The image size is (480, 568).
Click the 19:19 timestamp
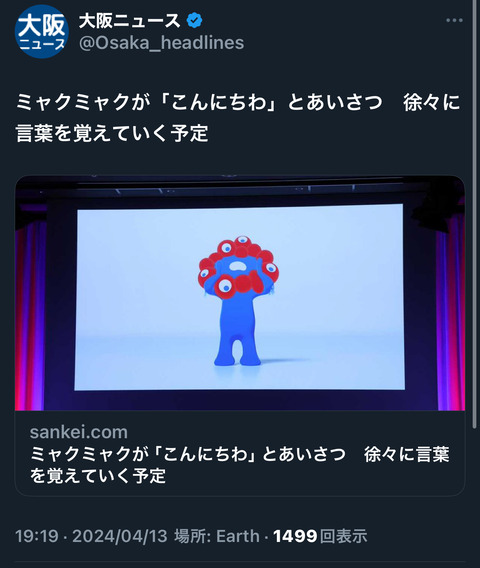[x=37, y=536]
